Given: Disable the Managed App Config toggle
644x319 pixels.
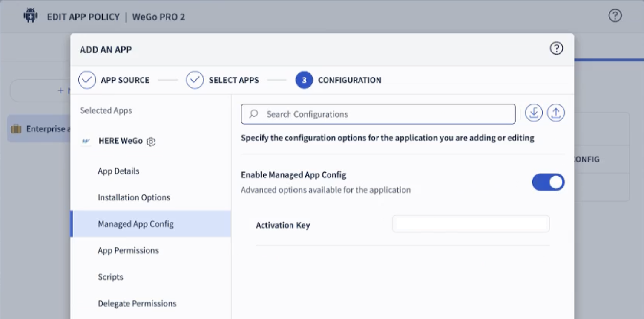Looking at the screenshot, I should pos(548,182).
